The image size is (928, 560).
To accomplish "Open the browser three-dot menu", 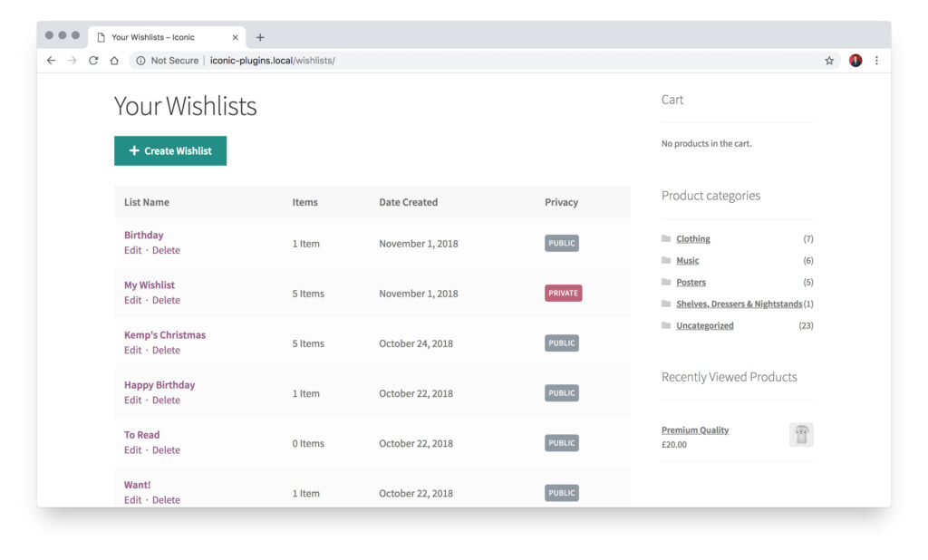I will click(877, 60).
